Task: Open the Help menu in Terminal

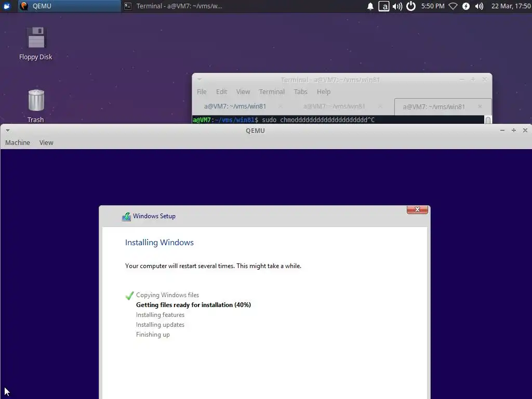Action: (x=324, y=91)
